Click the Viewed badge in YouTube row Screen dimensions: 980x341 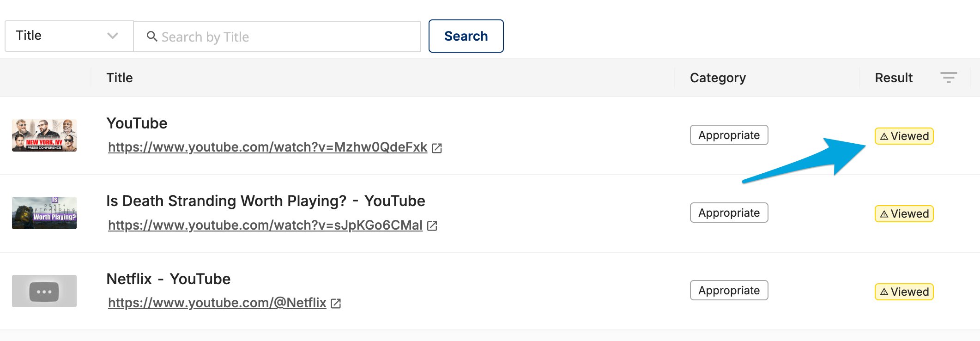coord(904,136)
